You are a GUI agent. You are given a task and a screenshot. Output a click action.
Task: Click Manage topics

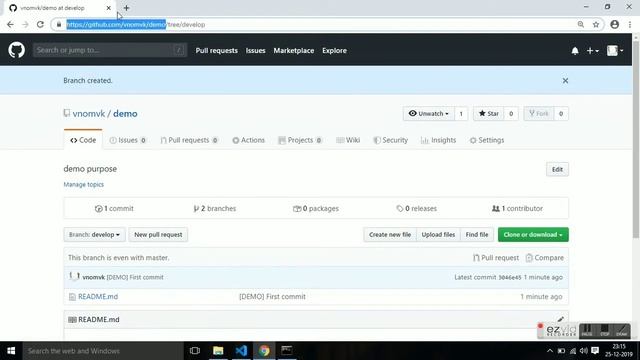point(84,184)
